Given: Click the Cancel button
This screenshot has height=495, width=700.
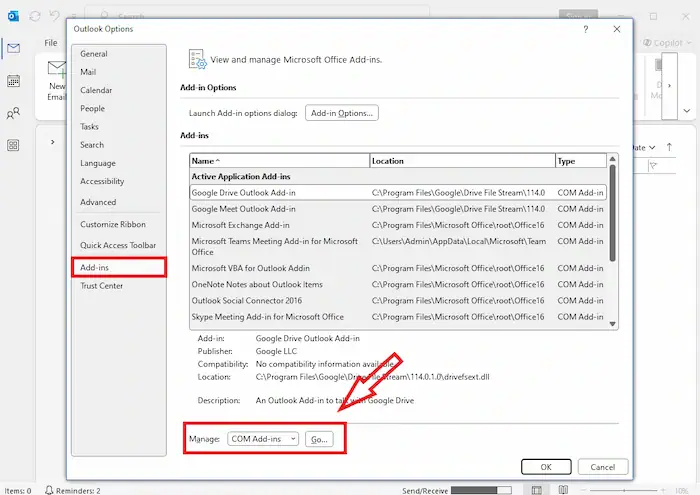Looking at the screenshot, I should pyautogui.click(x=603, y=467).
